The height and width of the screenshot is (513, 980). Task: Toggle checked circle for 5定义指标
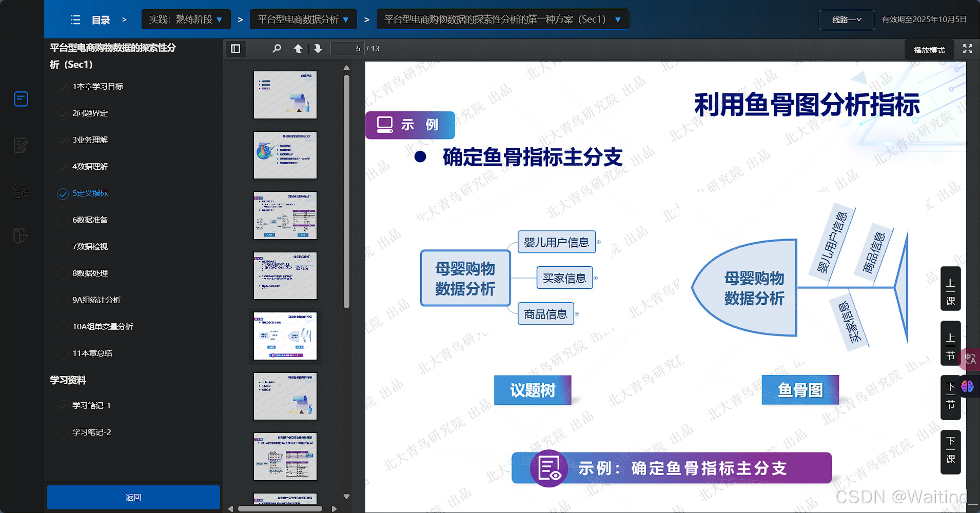(63, 194)
